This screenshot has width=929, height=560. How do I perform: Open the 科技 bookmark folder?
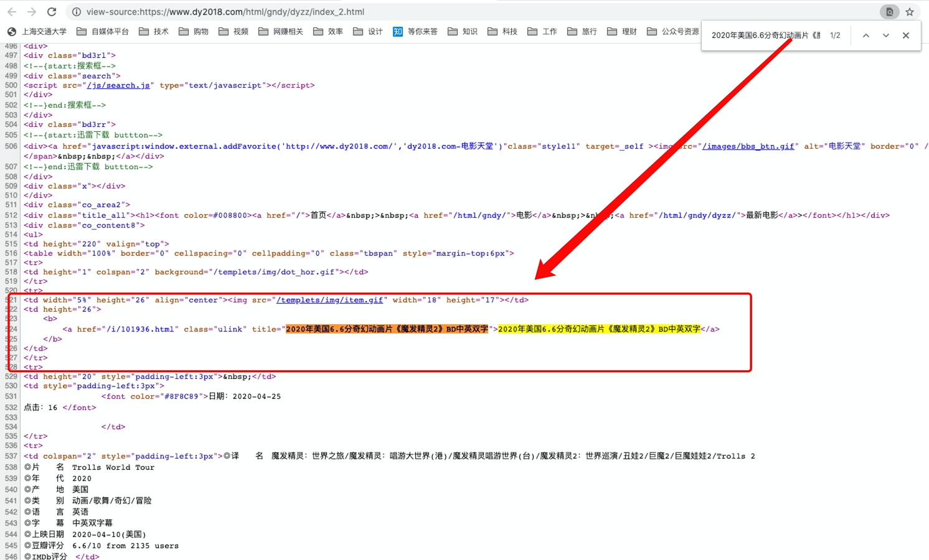pos(502,32)
